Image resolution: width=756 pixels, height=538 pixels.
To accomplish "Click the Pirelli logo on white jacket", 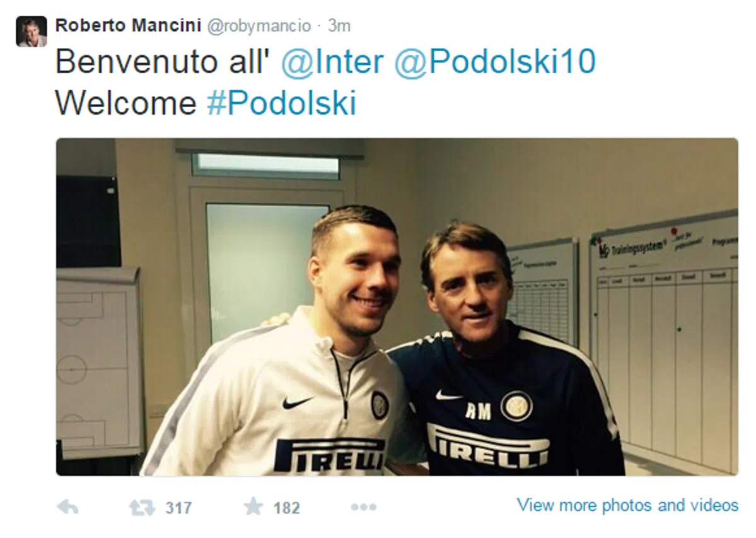I will 330,454.
